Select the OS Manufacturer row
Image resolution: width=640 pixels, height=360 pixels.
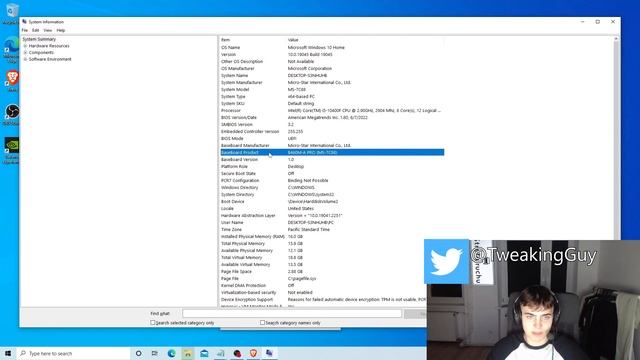point(332,69)
